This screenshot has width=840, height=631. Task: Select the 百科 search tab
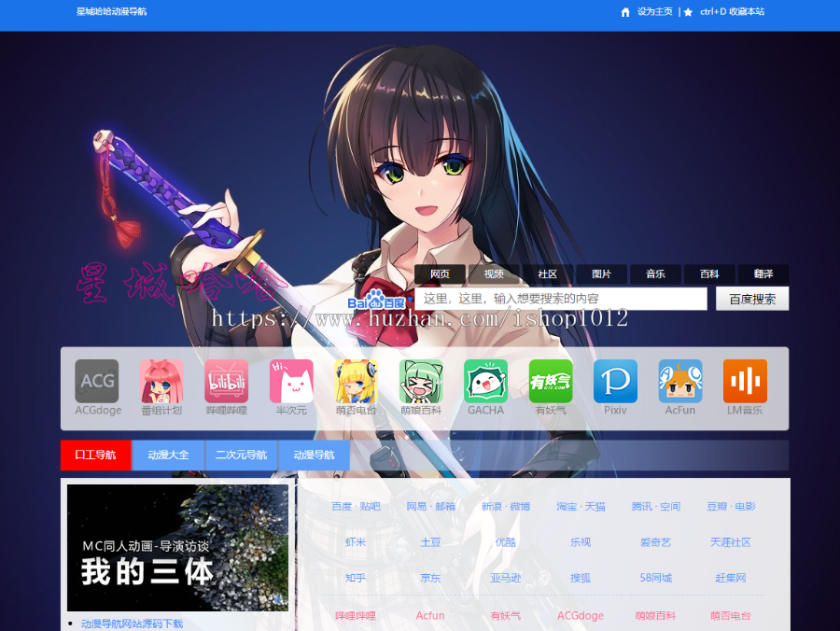[709, 273]
